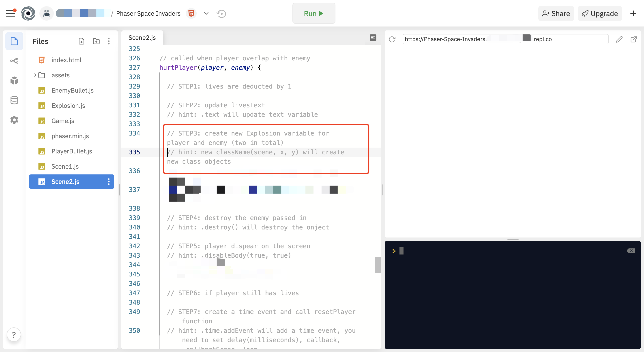Click the clear console icon
The image size is (644, 352).
click(x=631, y=251)
